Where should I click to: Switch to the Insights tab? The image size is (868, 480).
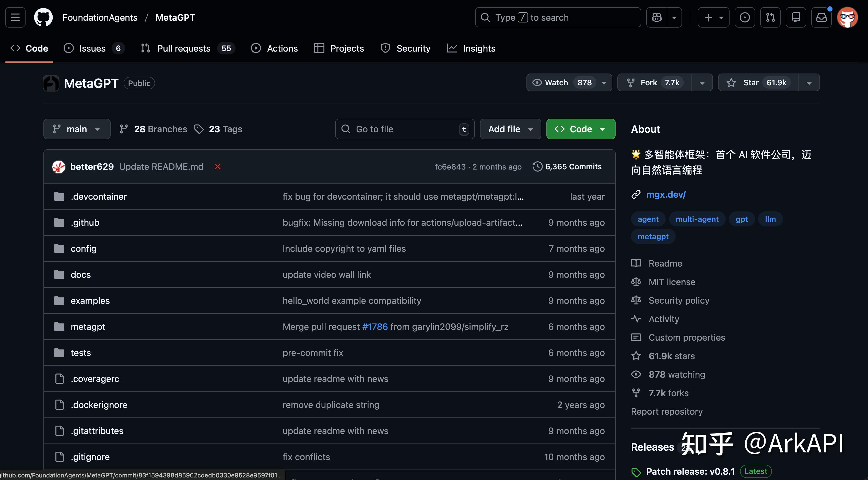[471, 48]
